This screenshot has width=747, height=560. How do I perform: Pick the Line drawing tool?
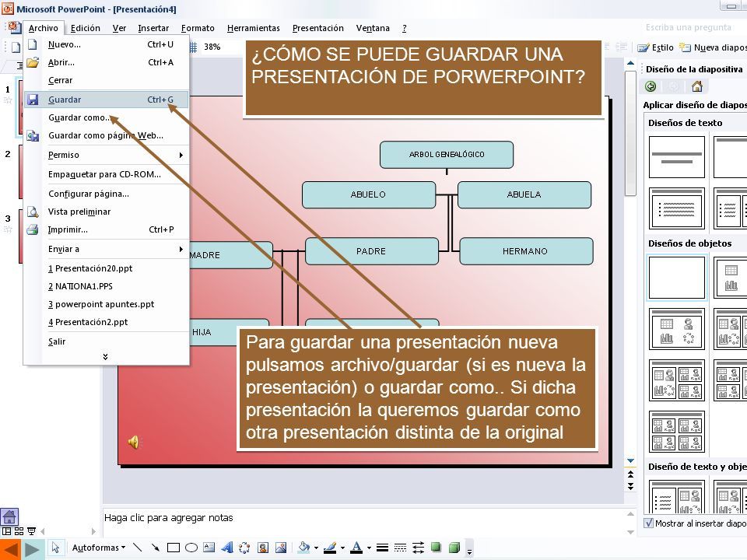pyautogui.click(x=137, y=548)
